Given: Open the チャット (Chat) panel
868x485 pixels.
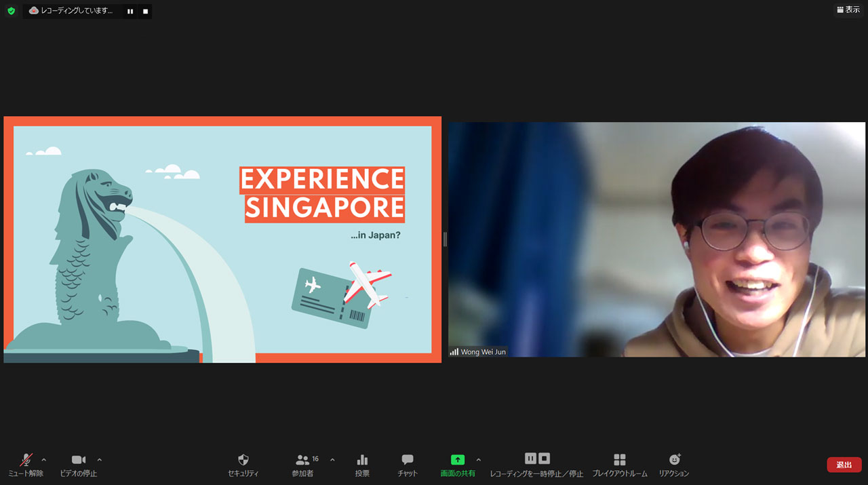Looking at the screenshot, I should [x=407, y=465].
